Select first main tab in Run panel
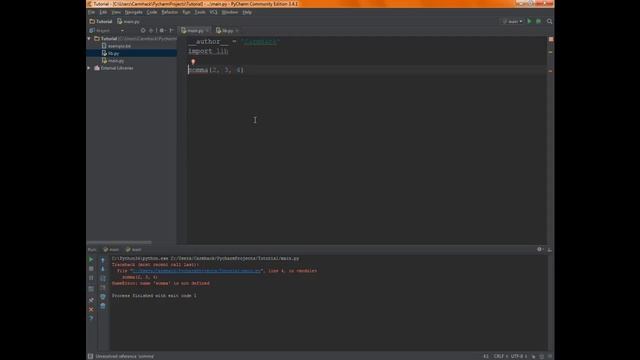The image size is (640, 360). click(x=111, y=249)
